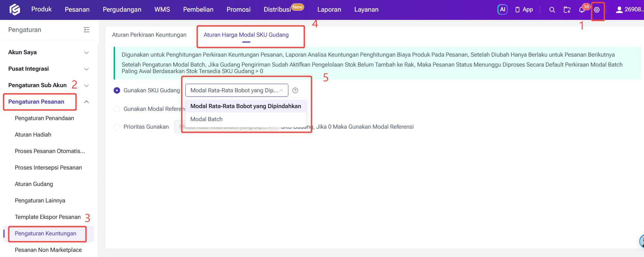Switch to Aturan Perkiraan Keuntungan tab
This screenshot has height=257, width=644.
point(149,35)
